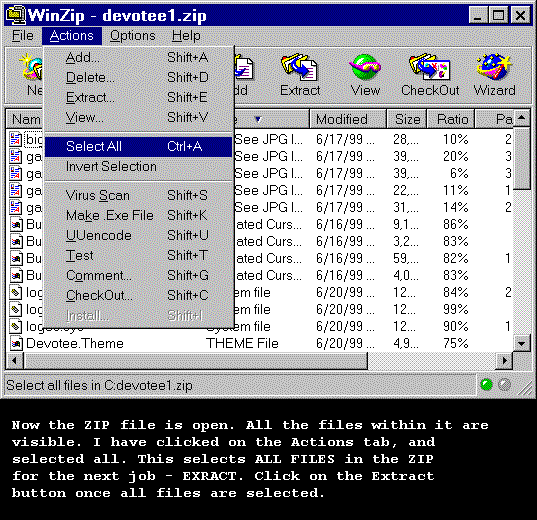Click the Devotee.Theme file icon

[16, 343]
